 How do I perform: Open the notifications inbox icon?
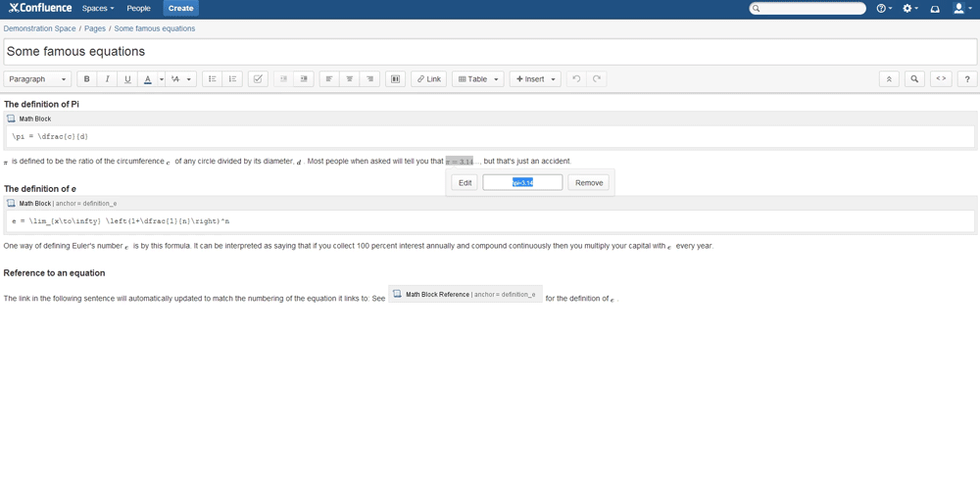tap(935, 9)
